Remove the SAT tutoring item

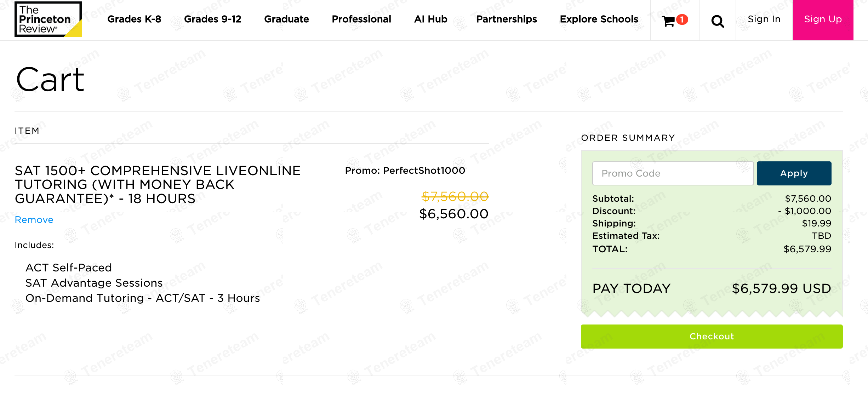pyautogui.click(x=34, y=220)
